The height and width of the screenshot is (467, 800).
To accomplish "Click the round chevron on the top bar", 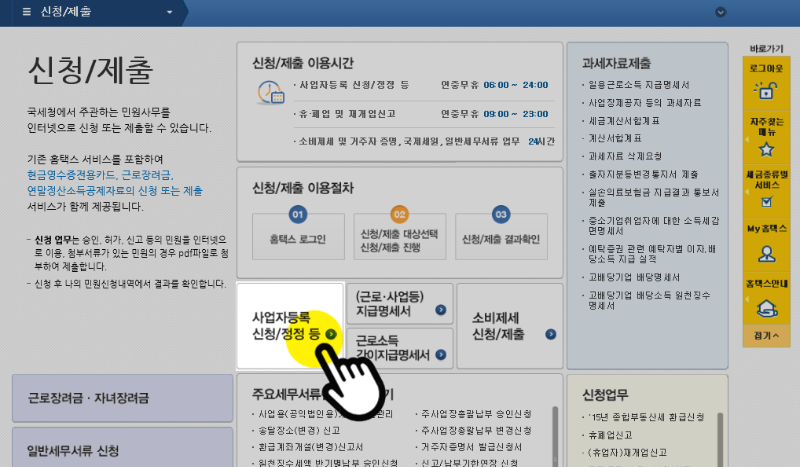I will (720, 12).
